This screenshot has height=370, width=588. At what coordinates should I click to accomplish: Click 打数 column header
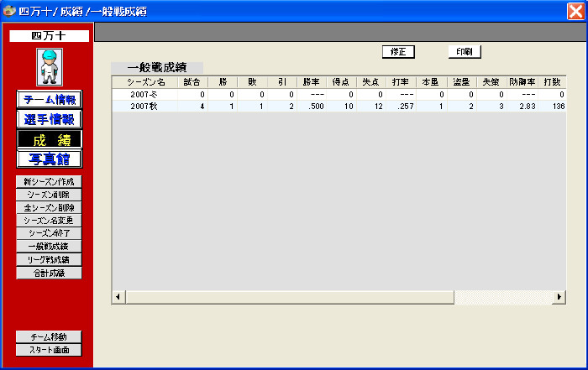click(552, 82)
